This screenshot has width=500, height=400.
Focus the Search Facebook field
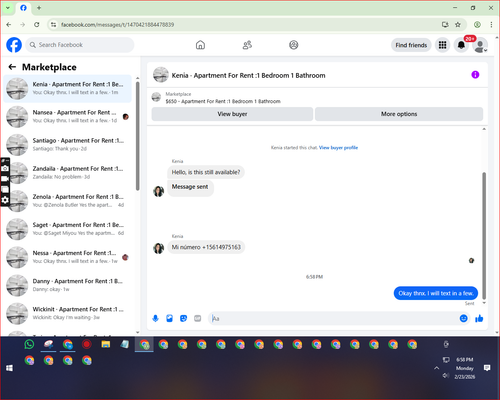click(x=80, y=45)
